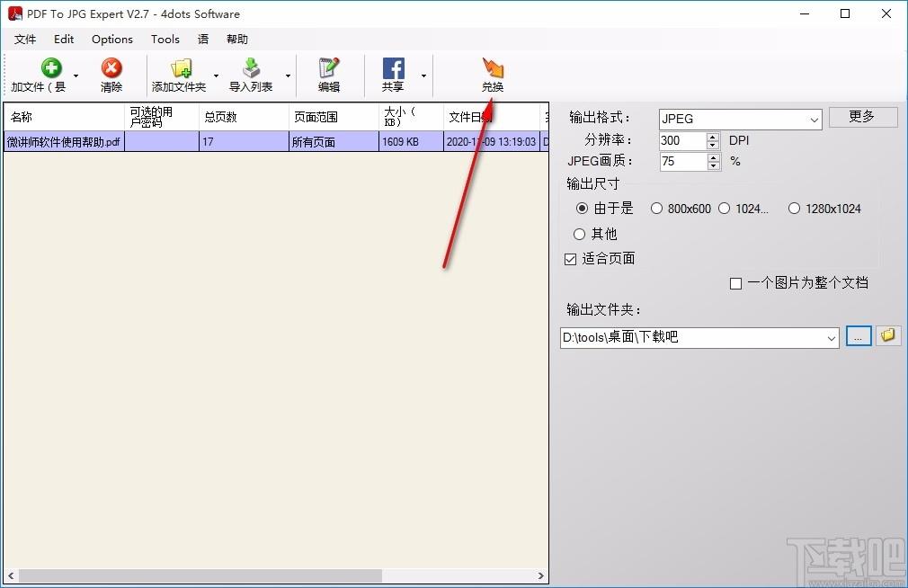908x588 pixels.
Task: Click the 1609 KB size cell
Action: coord(411,142)
